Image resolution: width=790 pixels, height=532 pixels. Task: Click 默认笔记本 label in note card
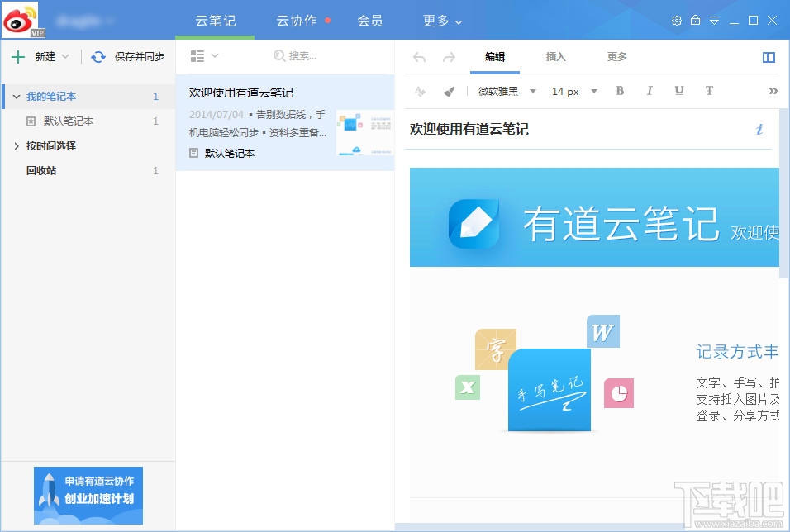coord(229,153)
